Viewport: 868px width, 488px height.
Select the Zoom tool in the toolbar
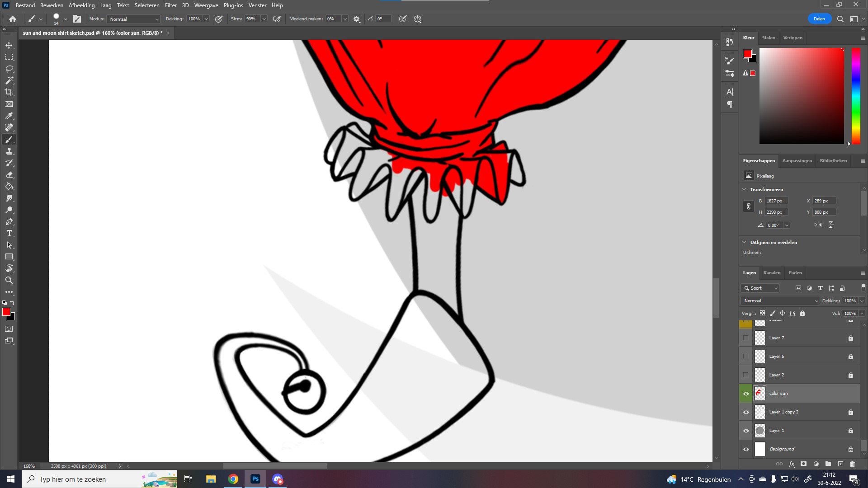[9, 280]
